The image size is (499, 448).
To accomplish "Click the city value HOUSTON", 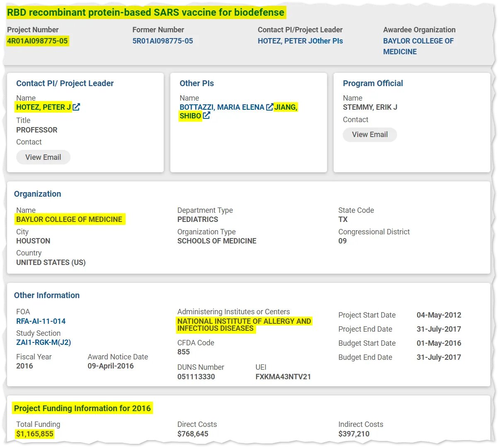I will coord(33,241).
